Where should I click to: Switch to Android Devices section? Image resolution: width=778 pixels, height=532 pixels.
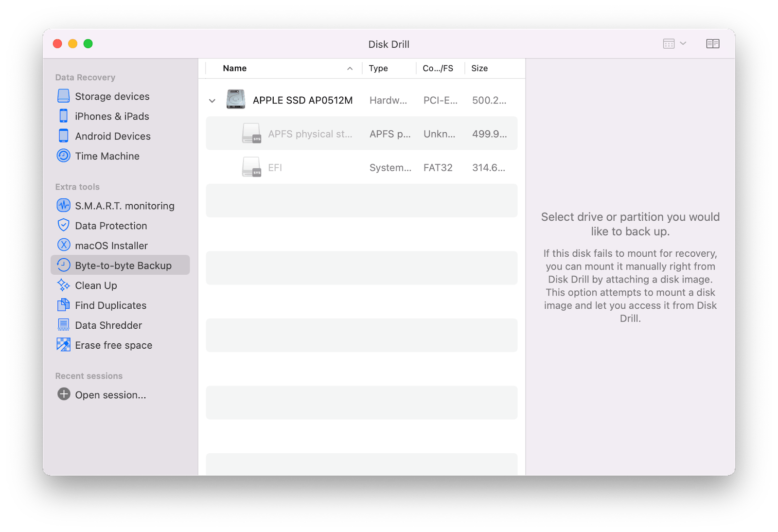click(x=113, y=136)
